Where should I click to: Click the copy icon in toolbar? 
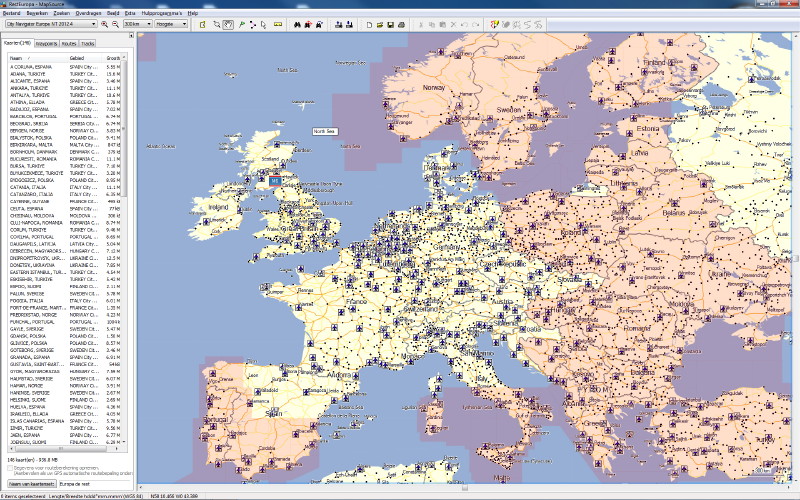[x=432, y=24]
